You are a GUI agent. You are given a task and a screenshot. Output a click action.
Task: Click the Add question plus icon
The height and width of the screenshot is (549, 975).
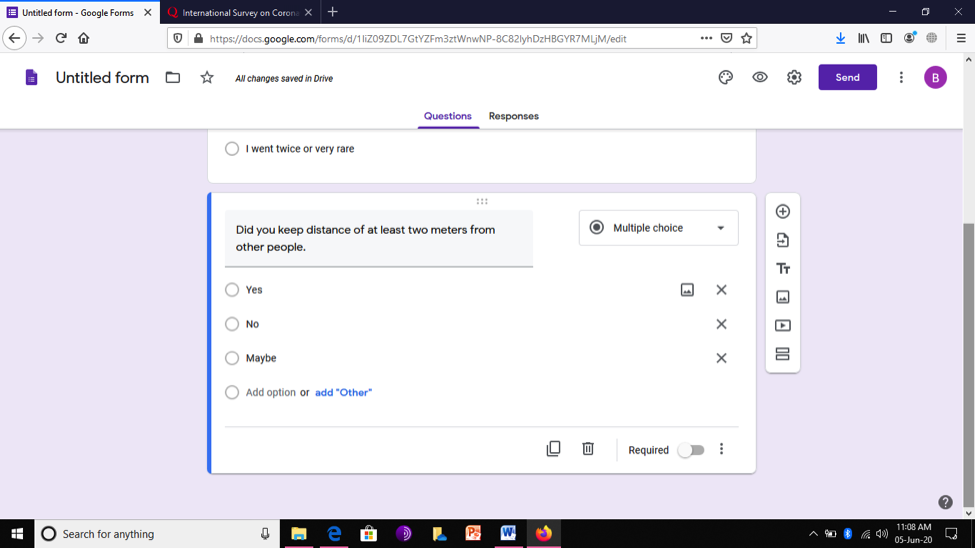[782, 211]
